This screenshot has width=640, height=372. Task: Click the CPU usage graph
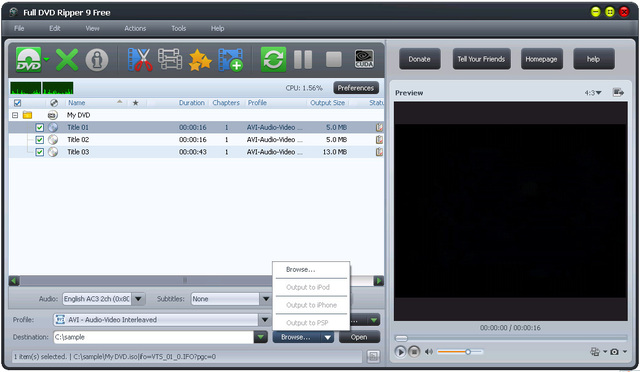(42, 88)
